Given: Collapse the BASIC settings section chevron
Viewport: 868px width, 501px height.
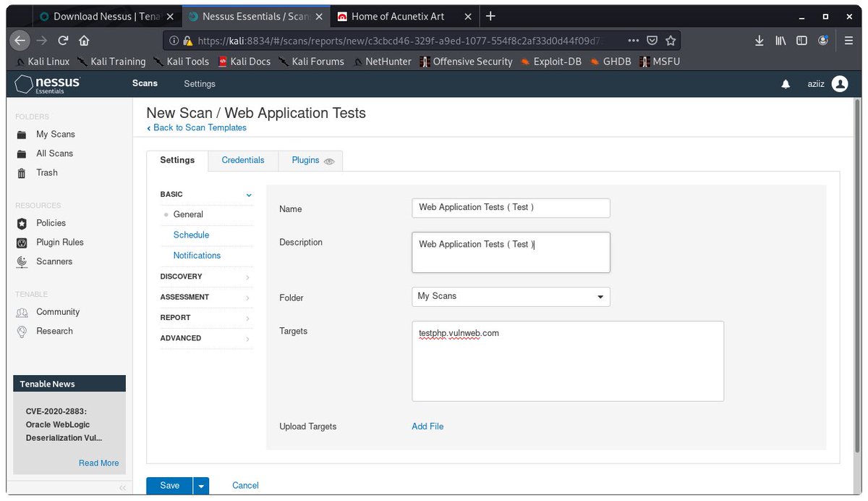Looking at the screenshot, I should [x=249, y=195].
